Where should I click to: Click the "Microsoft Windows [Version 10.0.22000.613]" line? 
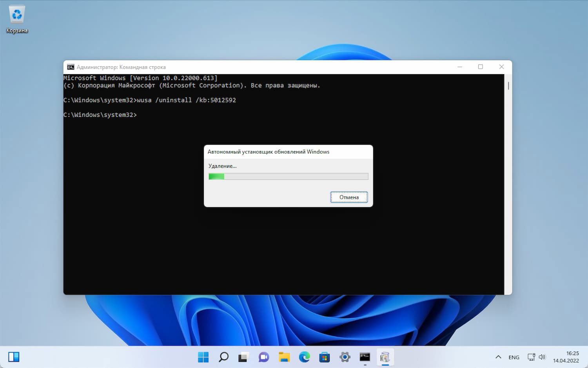click(140, 78)
